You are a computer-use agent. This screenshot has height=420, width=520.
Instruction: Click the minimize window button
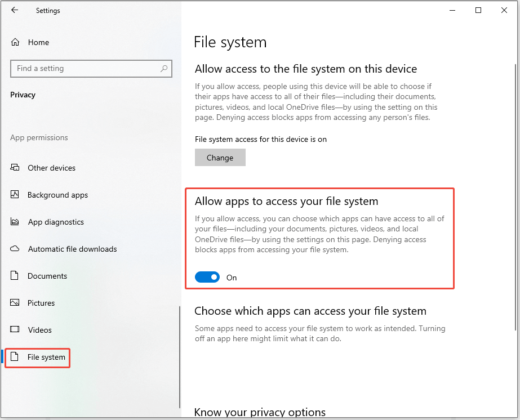(x=452, y=10)
